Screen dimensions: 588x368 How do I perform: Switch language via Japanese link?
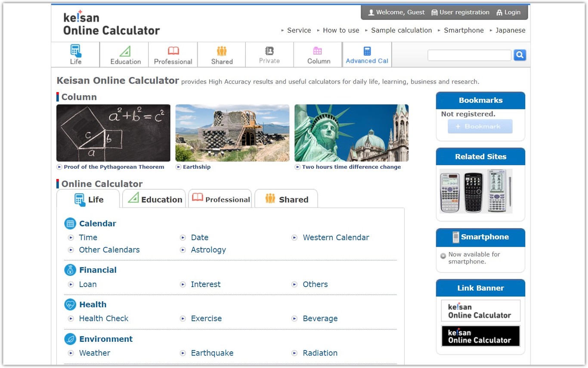511,30
